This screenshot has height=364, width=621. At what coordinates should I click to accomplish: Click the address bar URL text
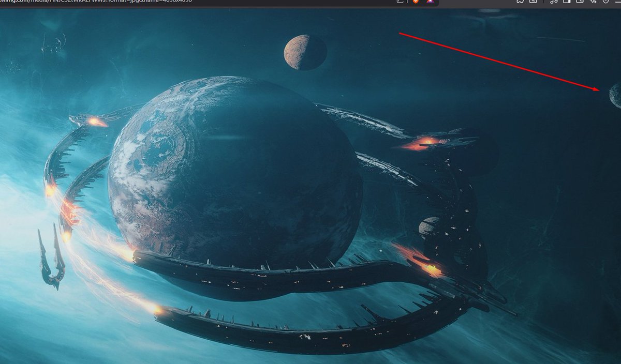click(97, 2)
